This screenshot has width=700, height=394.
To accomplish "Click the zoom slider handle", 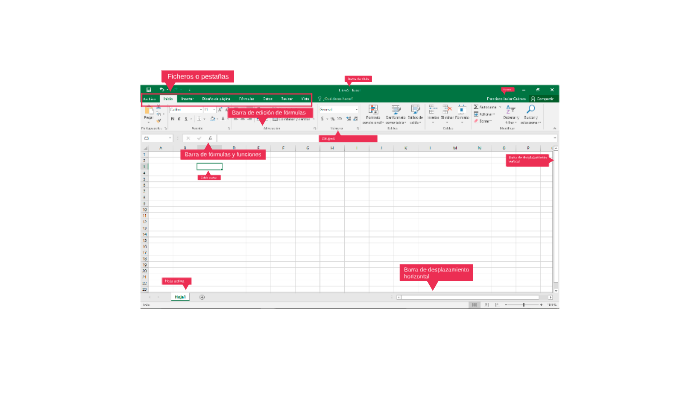I will (x=524, y=305).
